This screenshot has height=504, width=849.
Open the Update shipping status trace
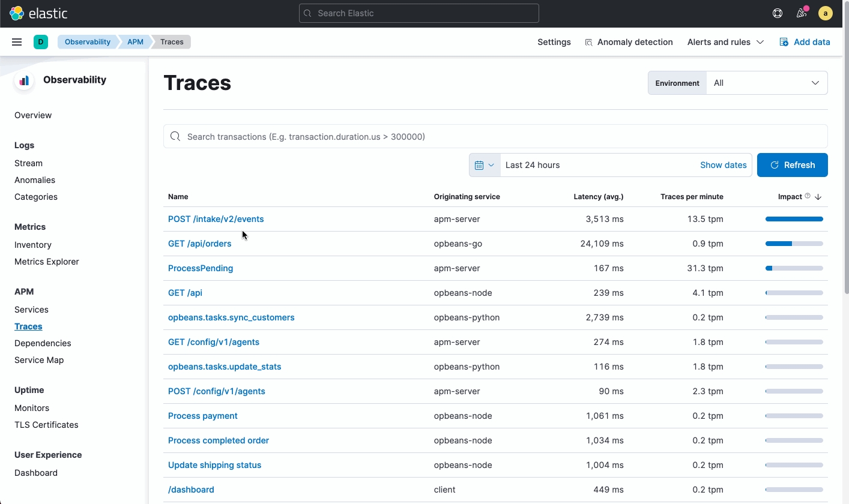click(x=214, y=465)
